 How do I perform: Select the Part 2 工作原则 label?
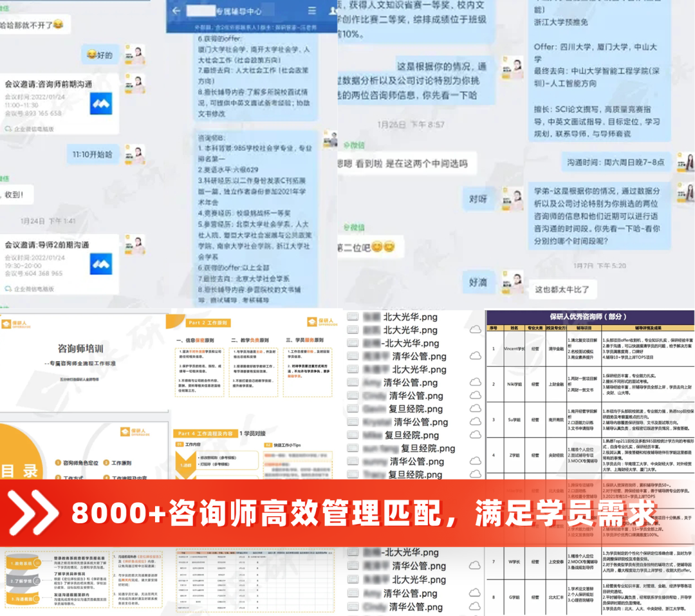coord(208,322)
